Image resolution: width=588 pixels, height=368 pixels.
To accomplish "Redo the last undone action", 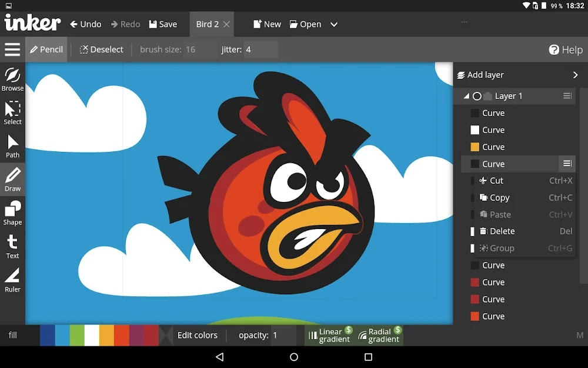I will 125,24.
